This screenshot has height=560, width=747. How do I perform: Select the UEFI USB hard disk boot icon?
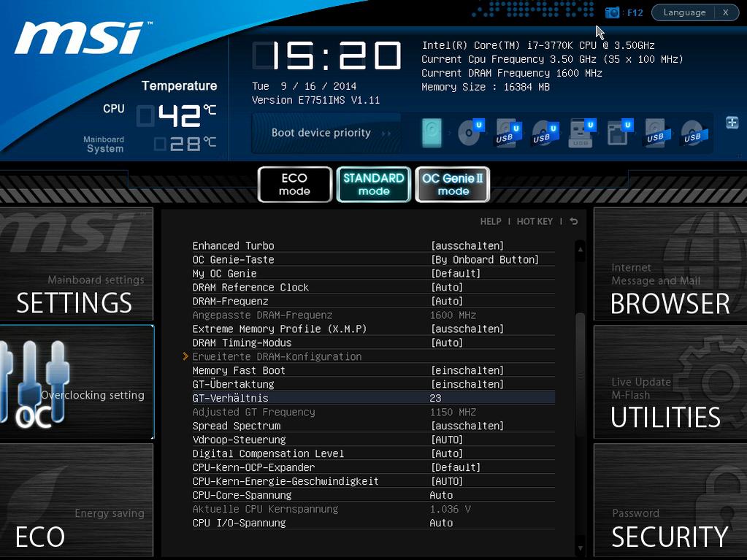(x=508, y=134)
